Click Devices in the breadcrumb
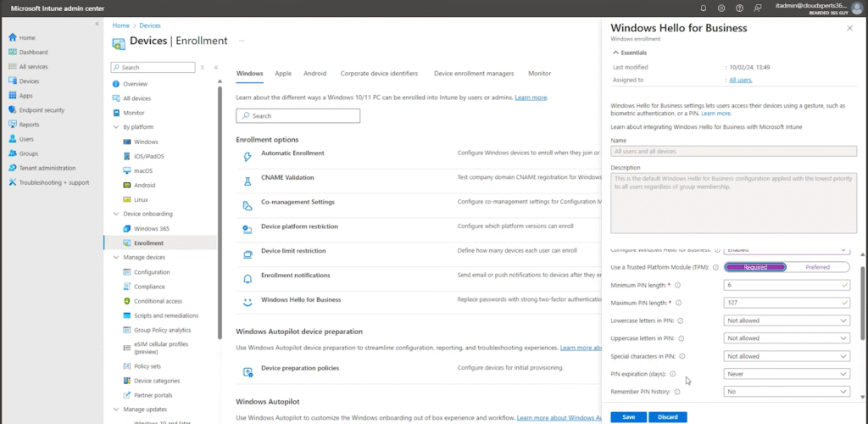 (x=150, y=26)
